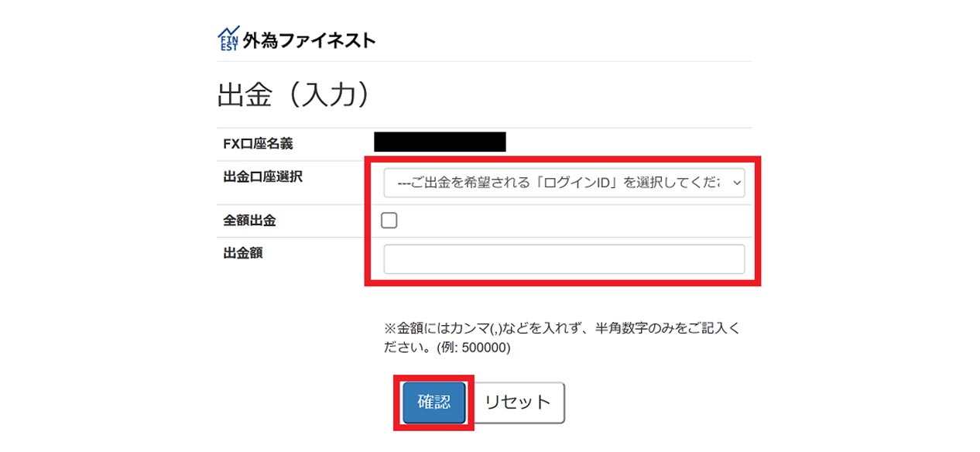This screenshot has width=980, height=452.
Task: Expand the dropdown using its chevron arrow
Action: point(735,184)
